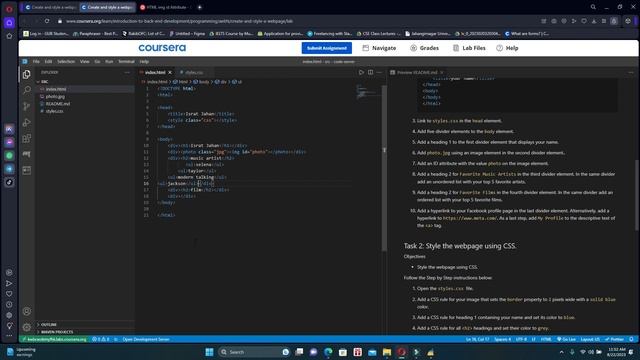Open the Terminal menu
Screen dimensions: 640x360
coord(126,62)
